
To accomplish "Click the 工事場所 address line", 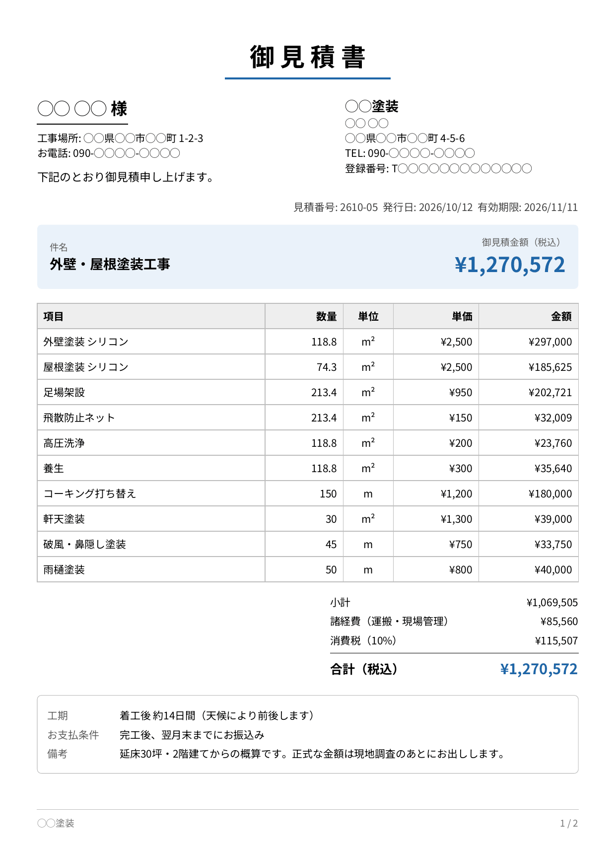I will click(120, 138).
